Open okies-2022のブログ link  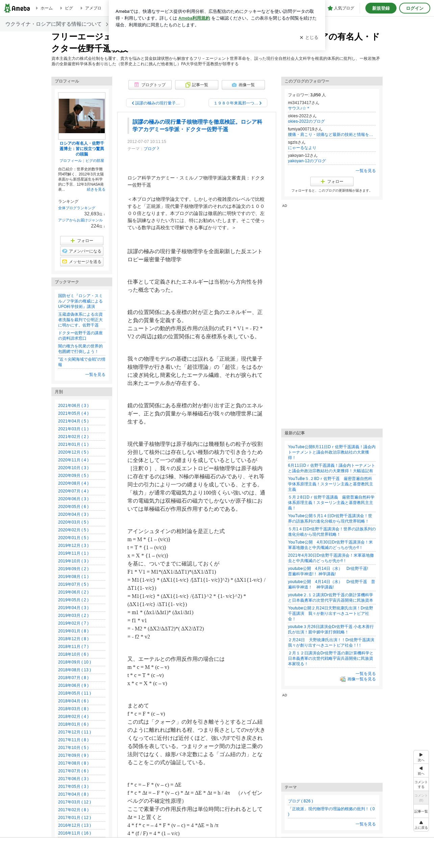coord(306,121)
